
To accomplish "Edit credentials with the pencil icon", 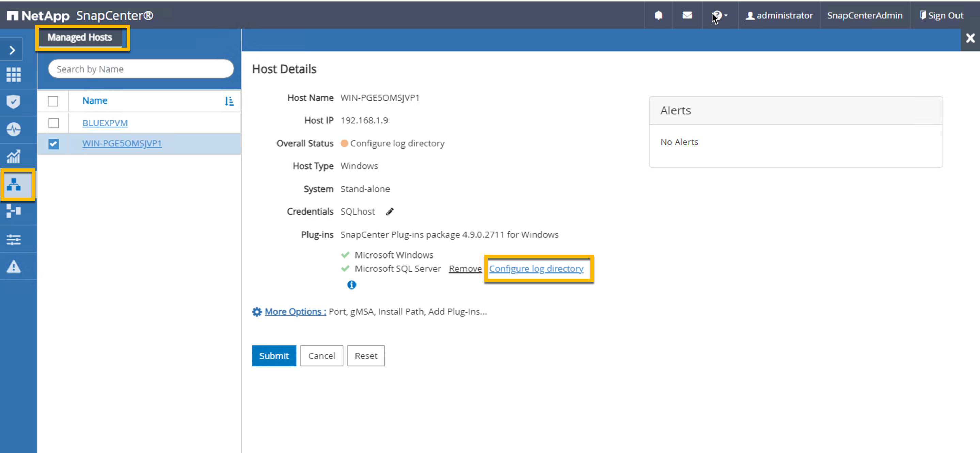I will [390, 212].
